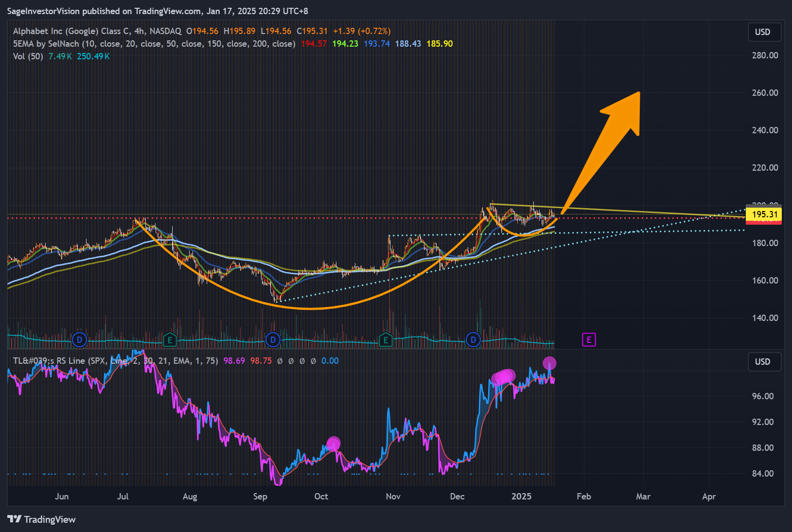792x532 pixels.
Task: Click the 96.00 RS axis label
Action: [763, 396]
